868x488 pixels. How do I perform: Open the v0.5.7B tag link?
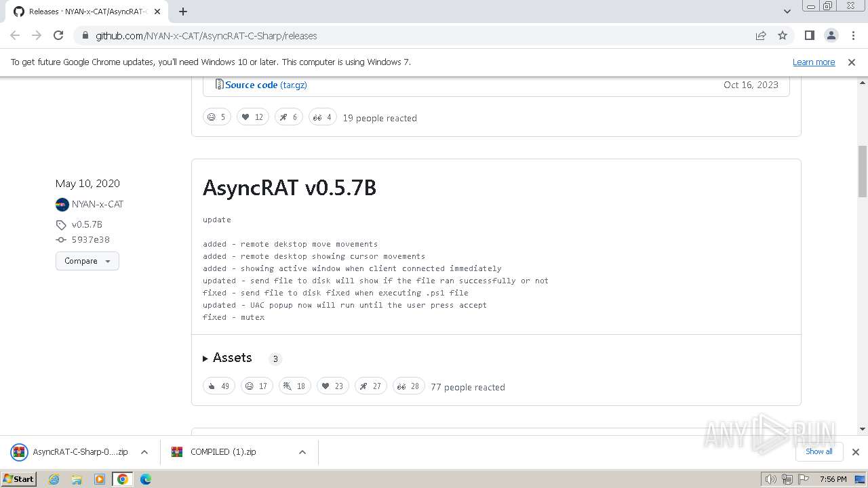[87, 224]
